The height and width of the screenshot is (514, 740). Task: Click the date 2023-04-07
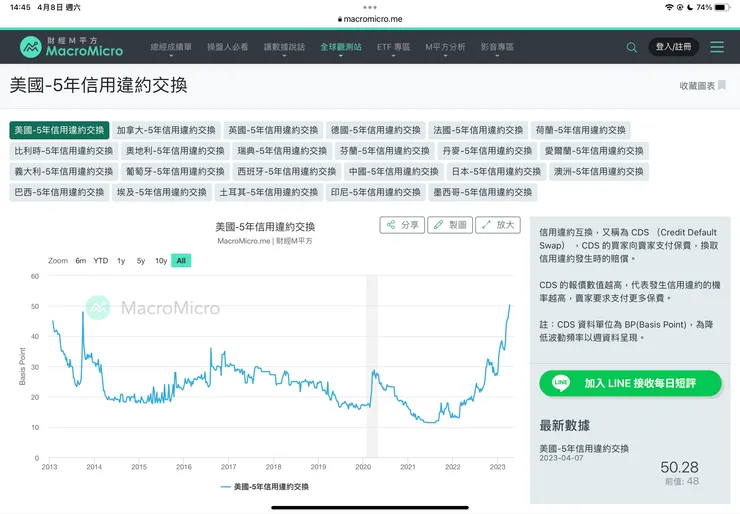(561, 458)
